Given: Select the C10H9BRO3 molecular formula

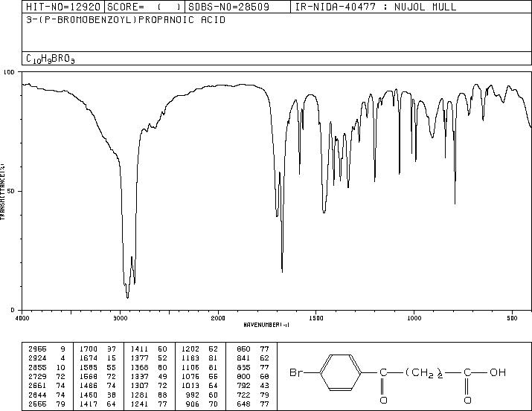Looking at the screenshot, I should [50, 59].
